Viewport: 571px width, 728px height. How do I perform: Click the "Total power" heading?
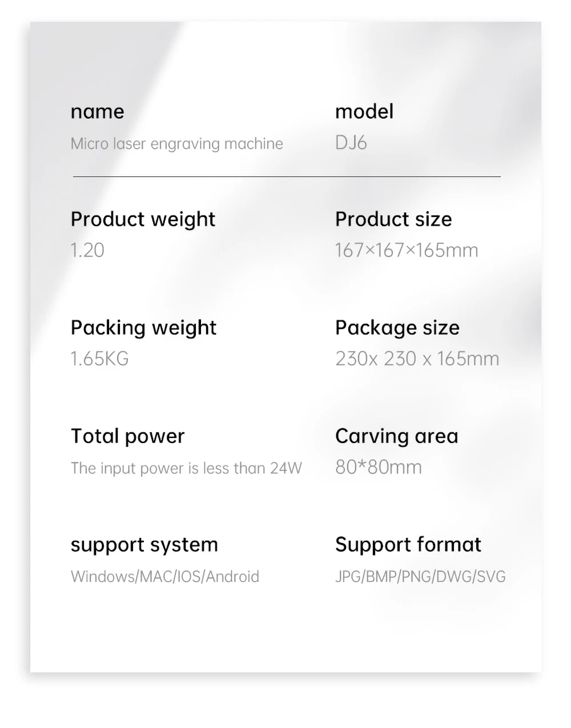(x=127, y=436)
